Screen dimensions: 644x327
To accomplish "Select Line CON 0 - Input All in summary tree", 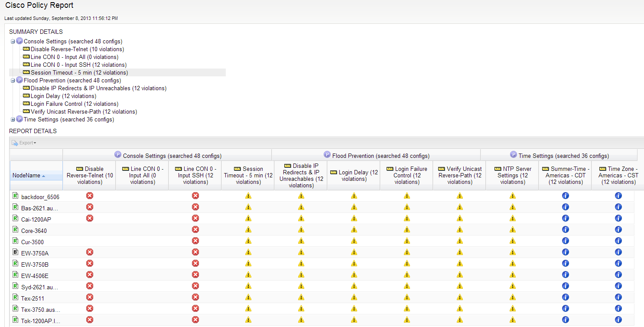I will 75,57.
